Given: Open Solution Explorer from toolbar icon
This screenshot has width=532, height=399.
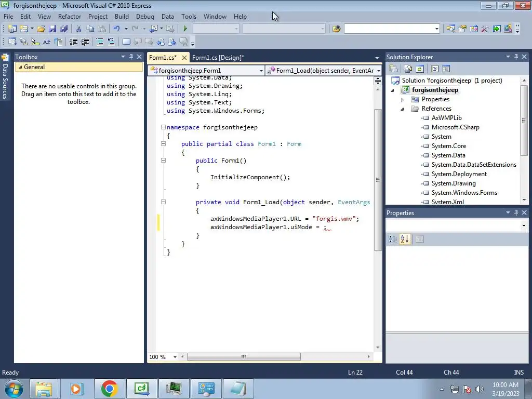Looking at the screenshot, I should pos(450,29).
